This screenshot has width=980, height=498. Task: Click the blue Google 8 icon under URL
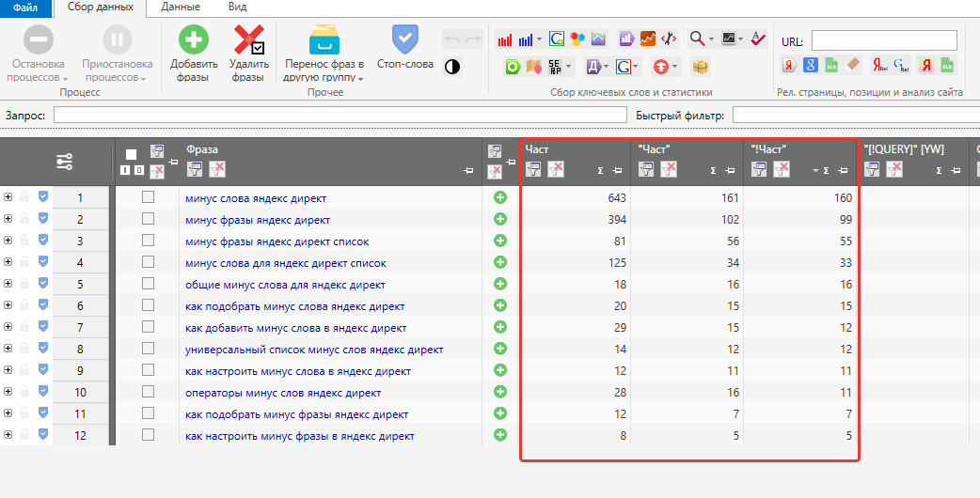point(811,65)
